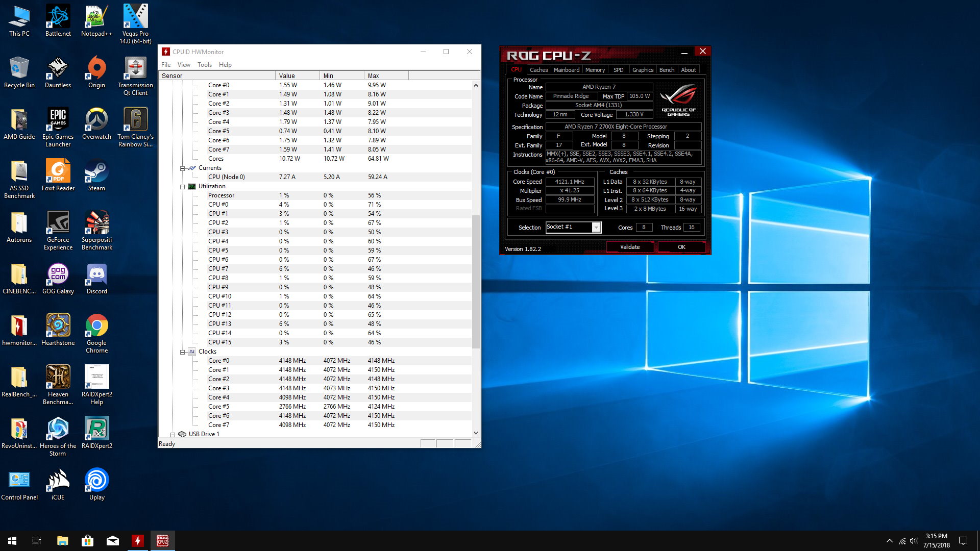This screenshot has width=980, height=551.
Task: Launch Dauntless from the desktop
Action: point(58,72)
